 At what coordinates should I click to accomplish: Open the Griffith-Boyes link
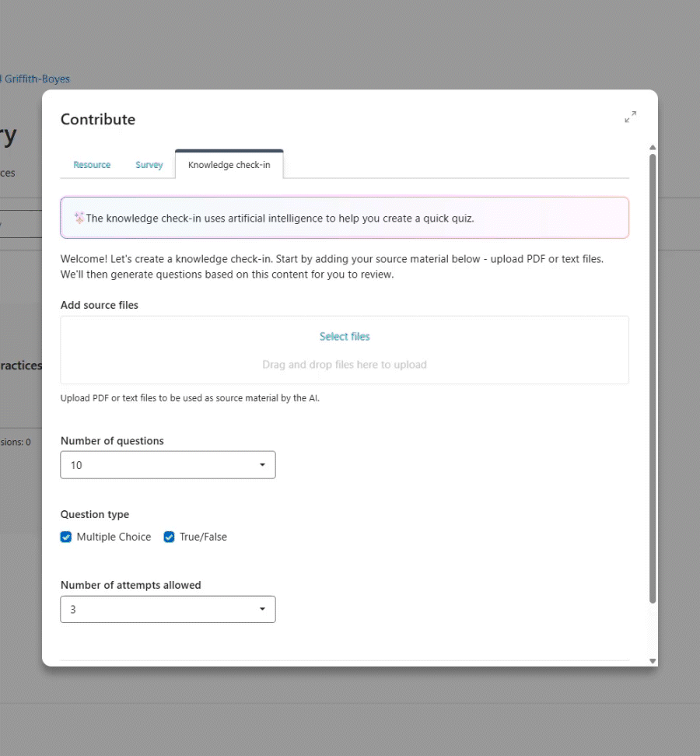[x=35, y=79]
